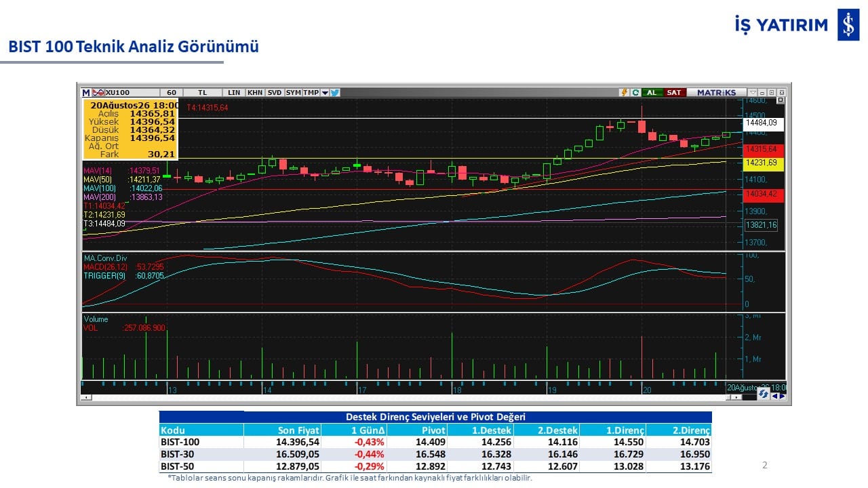This screenshot has width=868, height=488.
Task: Click the 19 date marker on time axis
Action: (x=552, y=390)
